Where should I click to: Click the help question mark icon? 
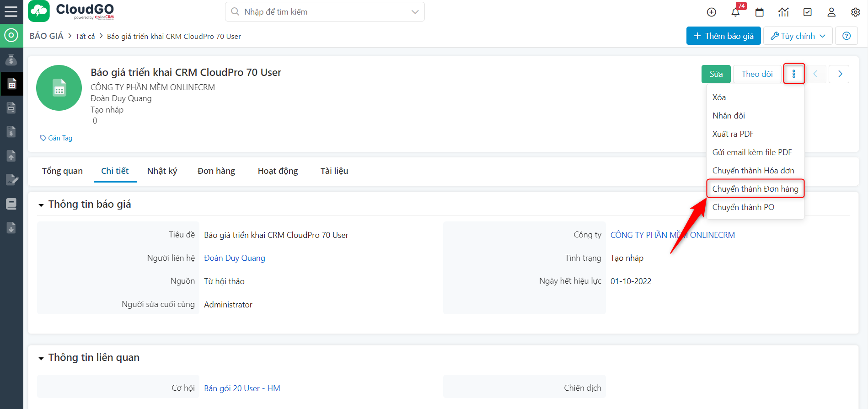847,36
